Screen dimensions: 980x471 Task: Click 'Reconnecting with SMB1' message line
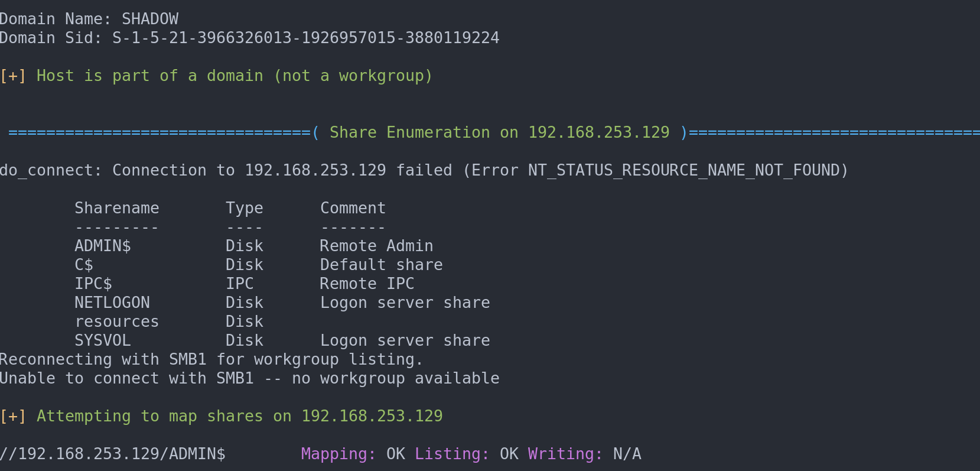(x=211, y=360)
